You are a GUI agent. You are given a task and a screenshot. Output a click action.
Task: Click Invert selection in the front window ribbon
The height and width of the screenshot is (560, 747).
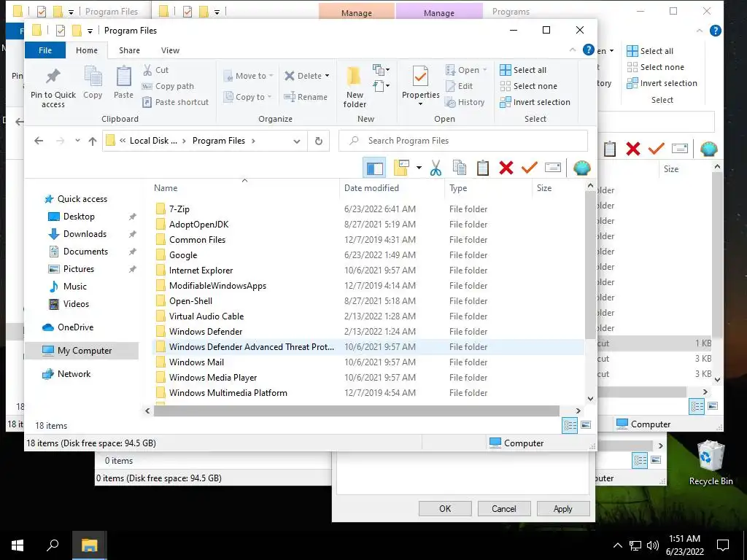coord(535,102)
